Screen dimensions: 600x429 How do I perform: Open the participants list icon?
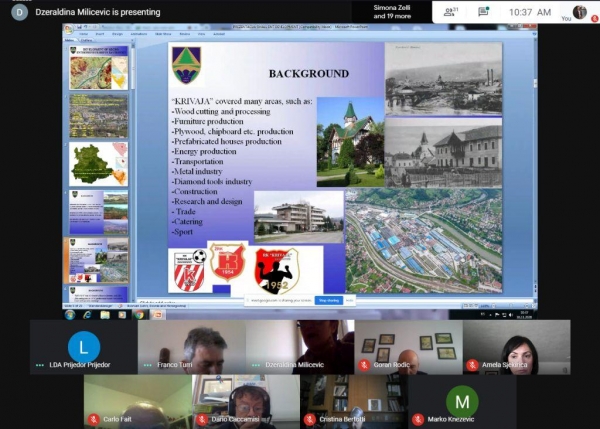(450, 12)
